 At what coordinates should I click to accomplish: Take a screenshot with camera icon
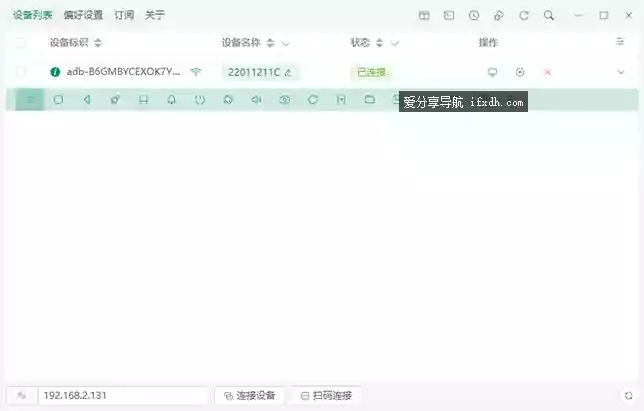285,99
